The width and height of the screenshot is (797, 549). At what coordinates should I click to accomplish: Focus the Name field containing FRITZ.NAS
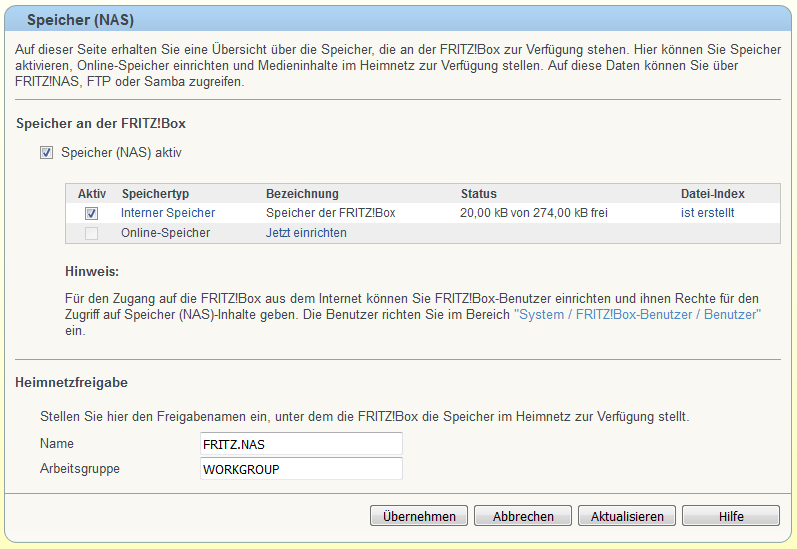(301, 444)
